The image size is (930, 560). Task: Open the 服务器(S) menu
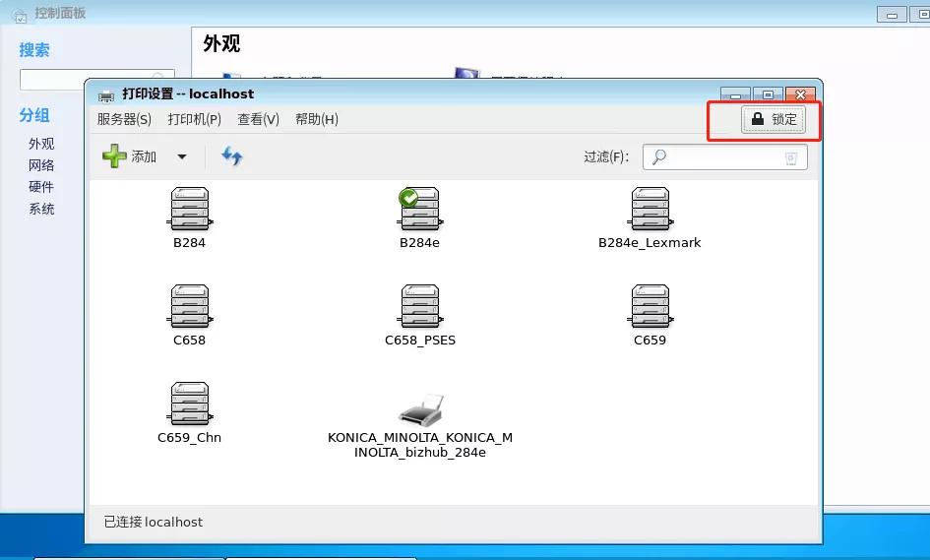pos(124,119)
